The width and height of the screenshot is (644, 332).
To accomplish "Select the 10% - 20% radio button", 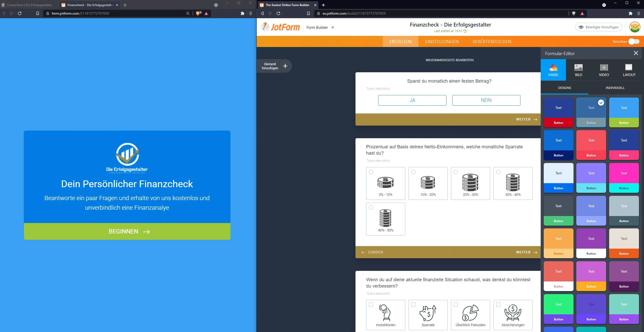I will point(413,172).
